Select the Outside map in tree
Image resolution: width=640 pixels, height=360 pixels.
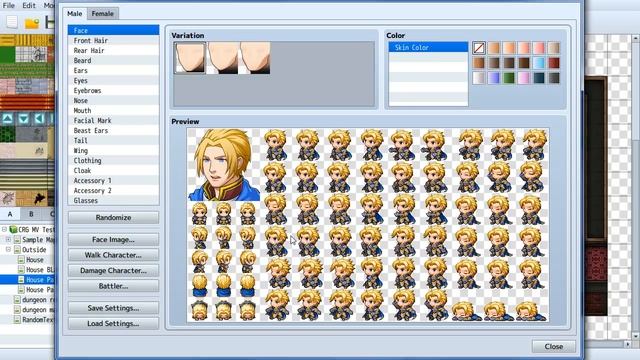click(34, 249)
